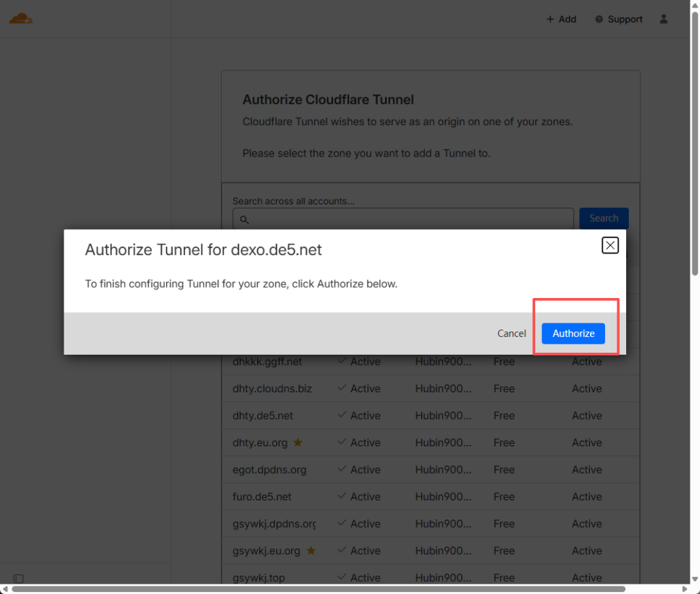Image resolution: width=700 pixels, height=594 pixels.
Task: Select the dhty.cloudns.biz zone
Action: pos(272,389)
